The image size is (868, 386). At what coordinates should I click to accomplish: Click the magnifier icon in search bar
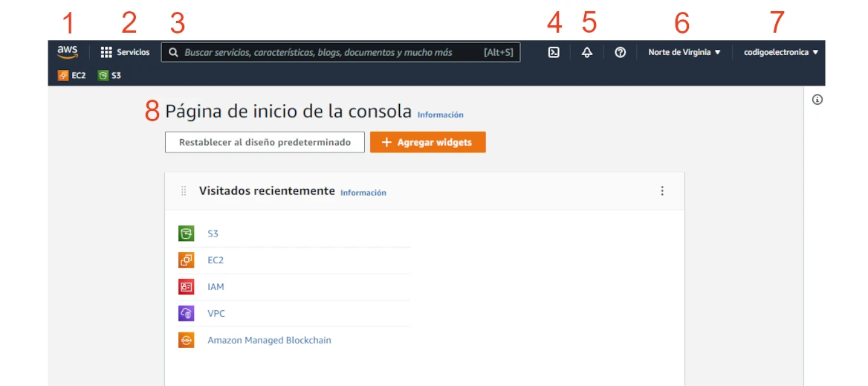[x=173, y=53]
